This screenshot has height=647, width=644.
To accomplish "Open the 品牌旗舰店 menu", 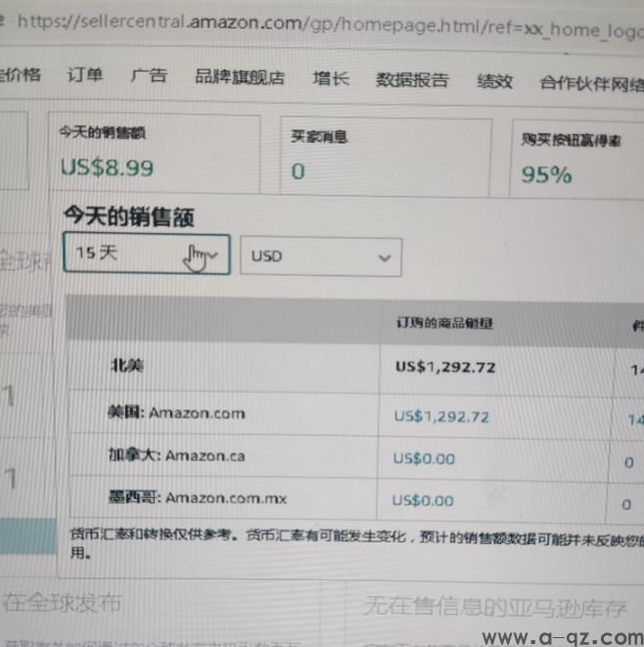I will coord(240,77).
